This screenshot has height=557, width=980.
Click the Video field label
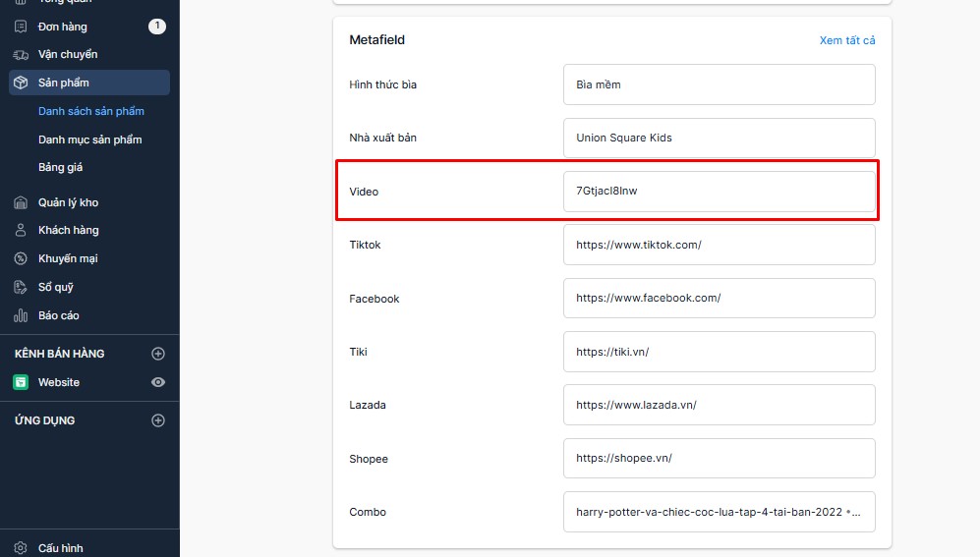click(x=364, y=192)
